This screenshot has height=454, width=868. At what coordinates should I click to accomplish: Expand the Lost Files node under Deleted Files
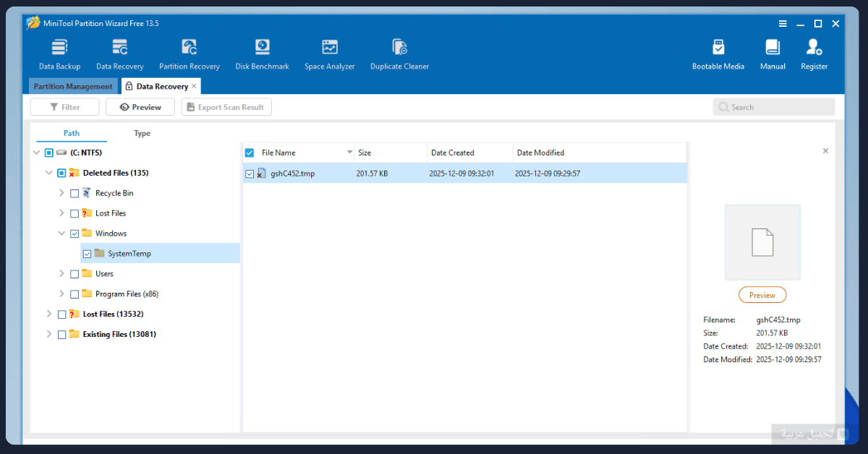point(61,213)
